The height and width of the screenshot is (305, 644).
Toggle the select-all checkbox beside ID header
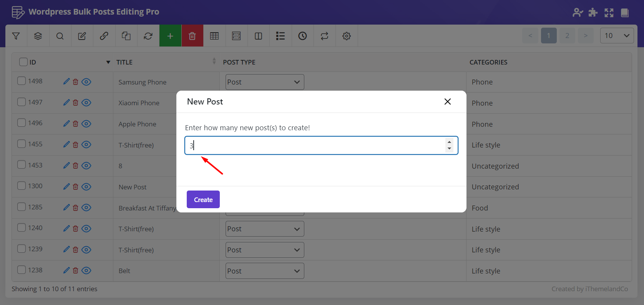[x=23, y=62]
